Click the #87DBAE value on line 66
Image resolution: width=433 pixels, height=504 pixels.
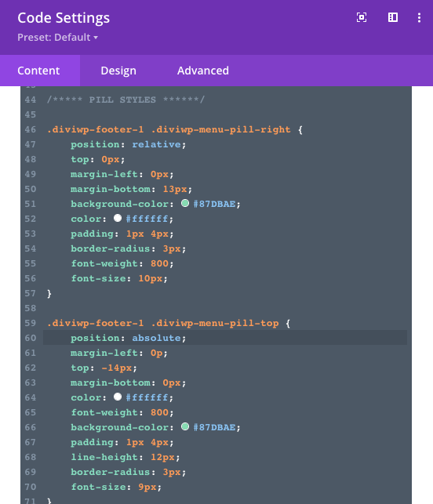click(214, 427)
